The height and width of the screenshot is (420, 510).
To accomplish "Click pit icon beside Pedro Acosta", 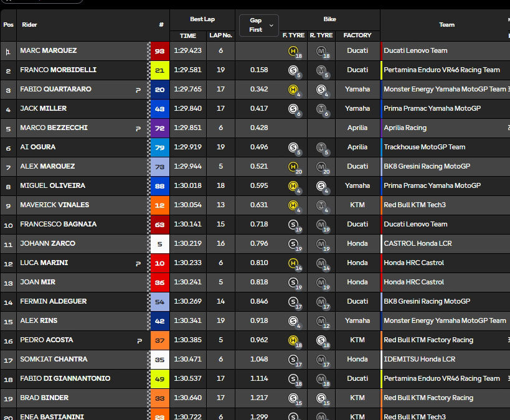I will [139, 341].
